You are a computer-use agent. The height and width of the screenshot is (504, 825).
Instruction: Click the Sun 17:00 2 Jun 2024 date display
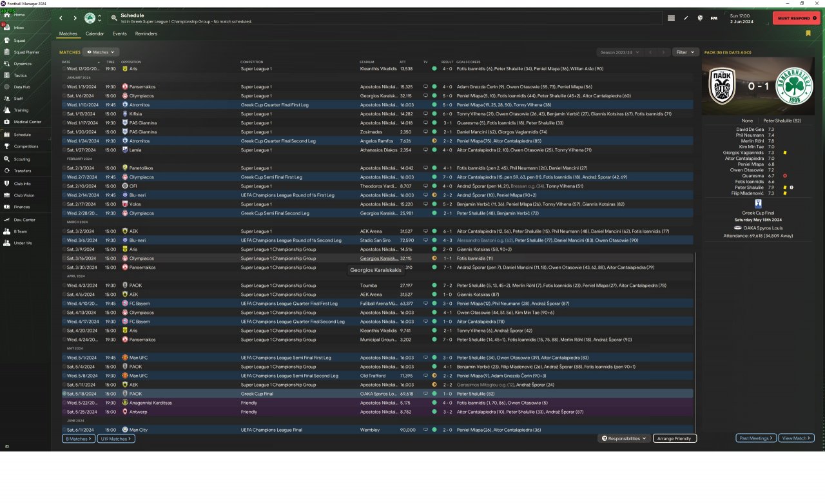pos(746,18)
